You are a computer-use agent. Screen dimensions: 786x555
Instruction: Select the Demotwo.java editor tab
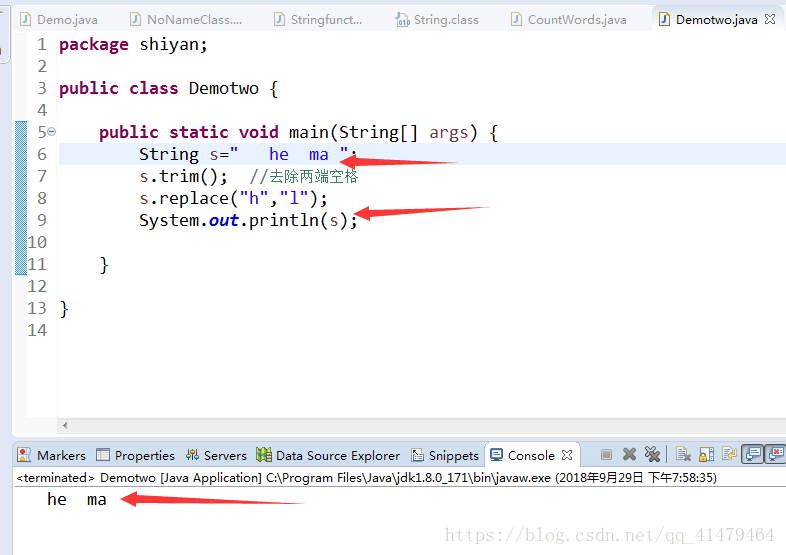click(x=716, y=20)
